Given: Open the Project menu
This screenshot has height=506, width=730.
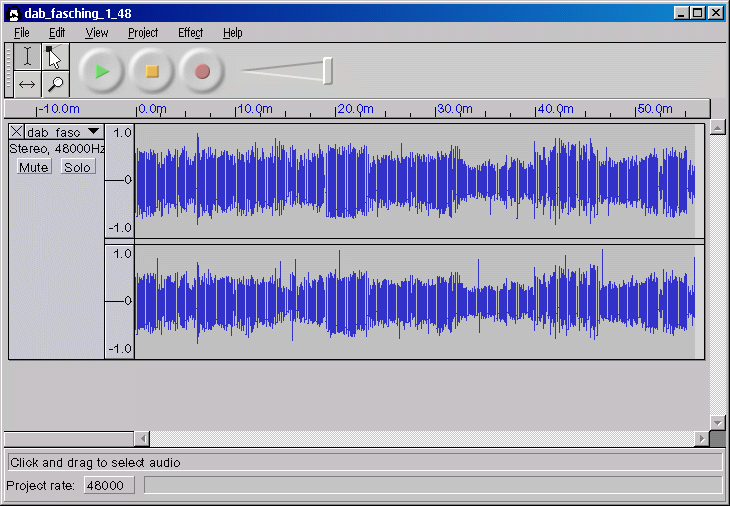Looking at the screenshot, I should click(143, 33).
